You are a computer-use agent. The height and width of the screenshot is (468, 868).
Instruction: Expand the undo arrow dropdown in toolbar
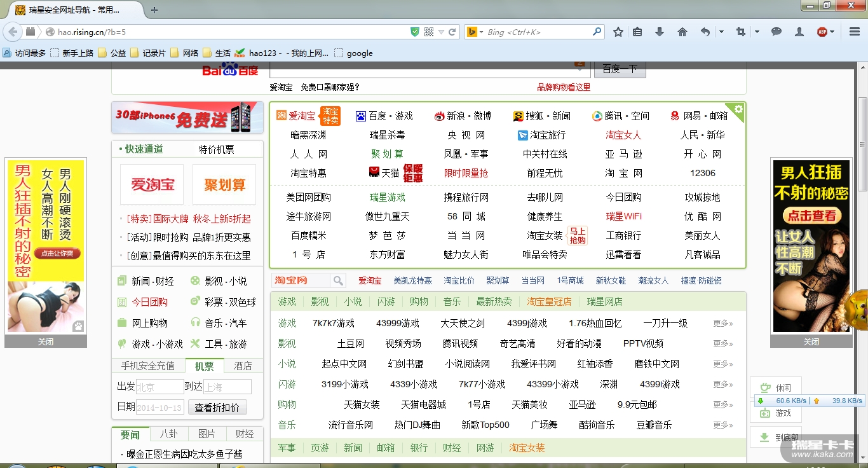tap(721, 32)
